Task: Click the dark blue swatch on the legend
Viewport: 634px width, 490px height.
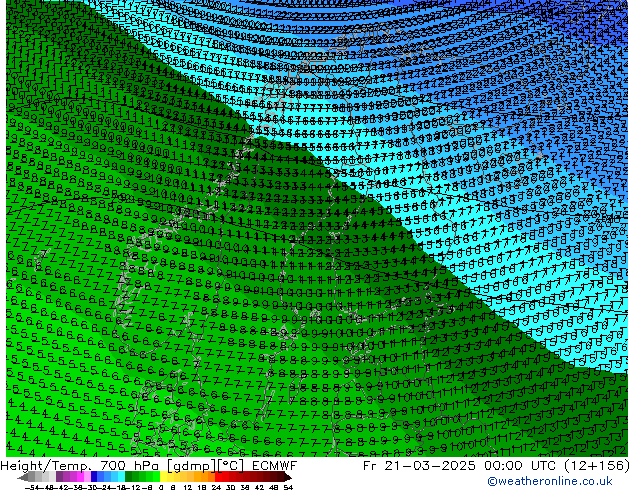Action: [94, 477]
